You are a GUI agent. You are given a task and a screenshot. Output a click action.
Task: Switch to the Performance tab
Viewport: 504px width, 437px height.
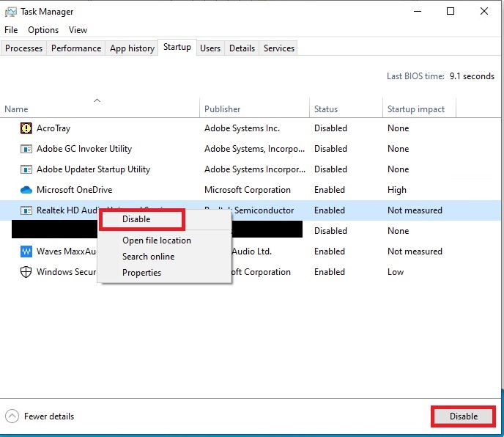76,48
